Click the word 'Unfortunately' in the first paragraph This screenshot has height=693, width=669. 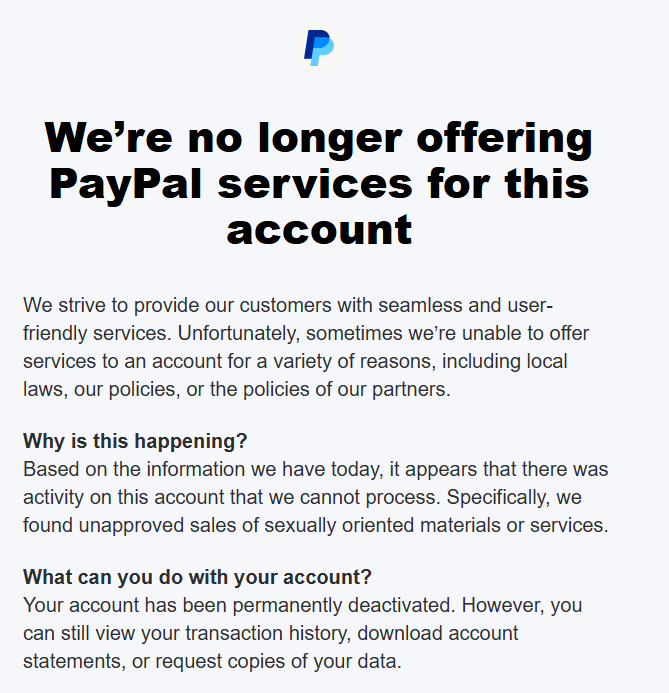pos(238,333)
